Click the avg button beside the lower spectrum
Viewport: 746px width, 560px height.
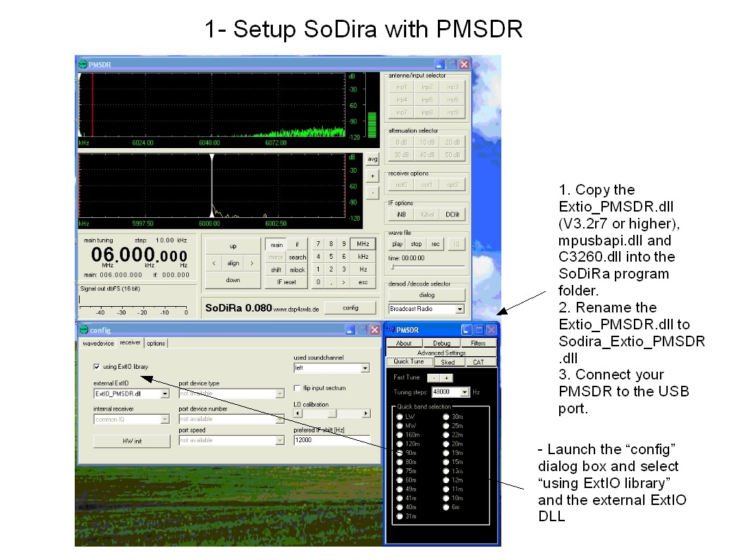coord(372,159)
